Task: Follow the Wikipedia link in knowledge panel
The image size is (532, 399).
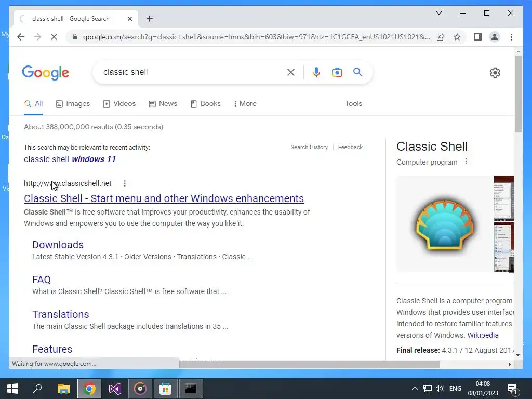Action: 483,335
